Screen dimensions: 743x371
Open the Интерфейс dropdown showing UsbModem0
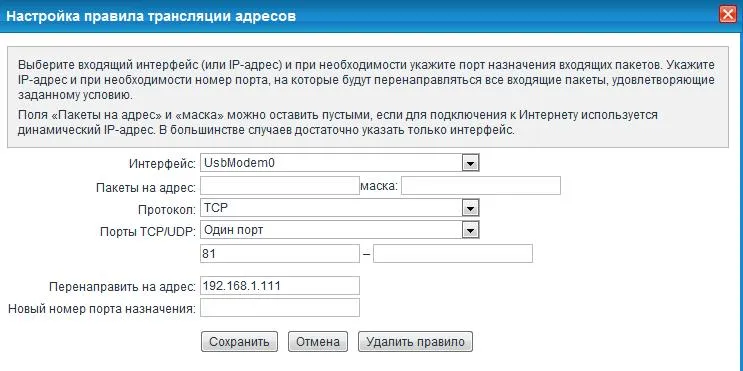tap(340, 163)
